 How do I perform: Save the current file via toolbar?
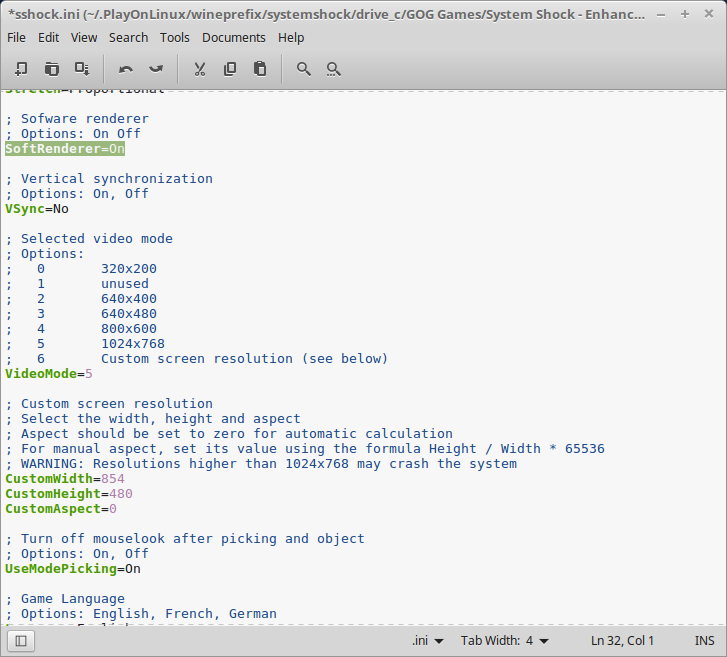(82, 69)
